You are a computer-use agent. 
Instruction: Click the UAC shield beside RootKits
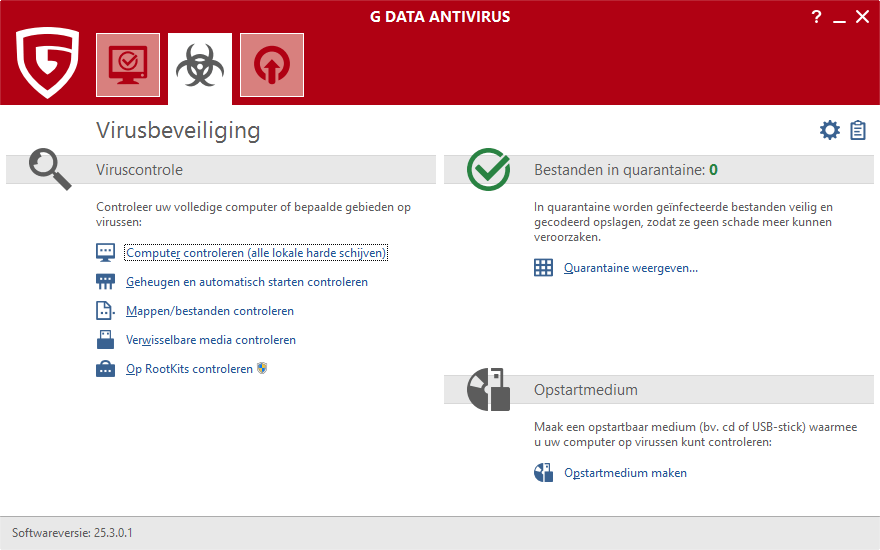point(262,368)
